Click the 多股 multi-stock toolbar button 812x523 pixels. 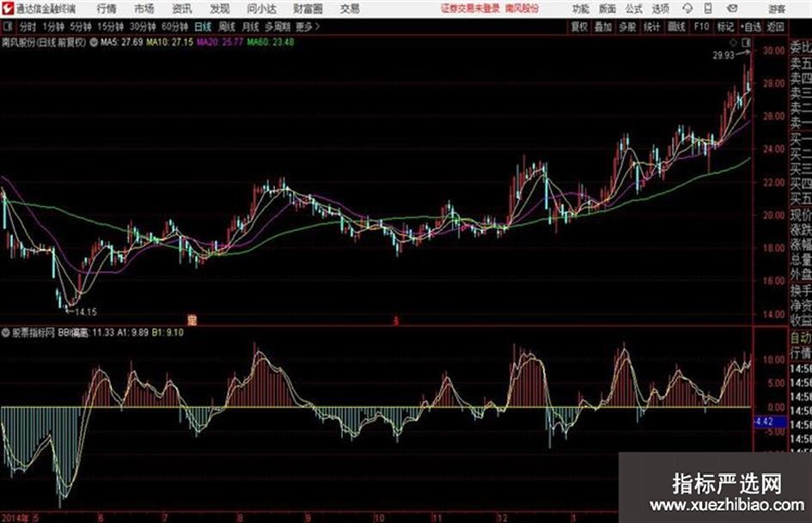coord(627,27)
